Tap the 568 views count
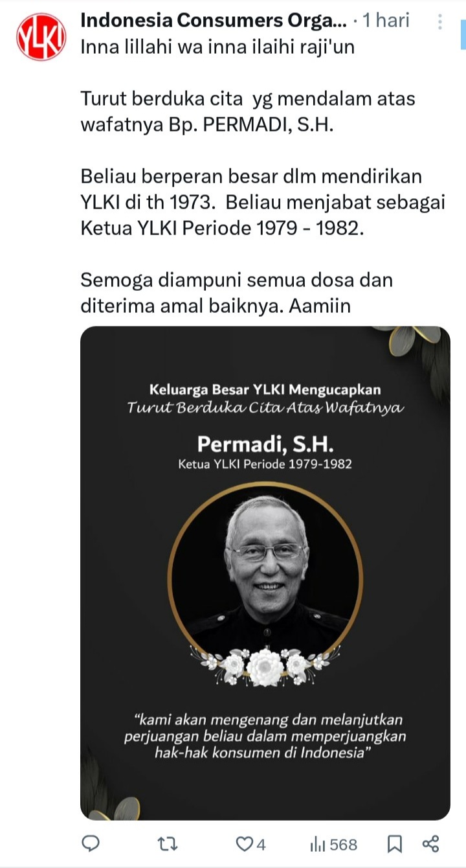This screenshot has width=466, height=868. (x=344, y=845)
